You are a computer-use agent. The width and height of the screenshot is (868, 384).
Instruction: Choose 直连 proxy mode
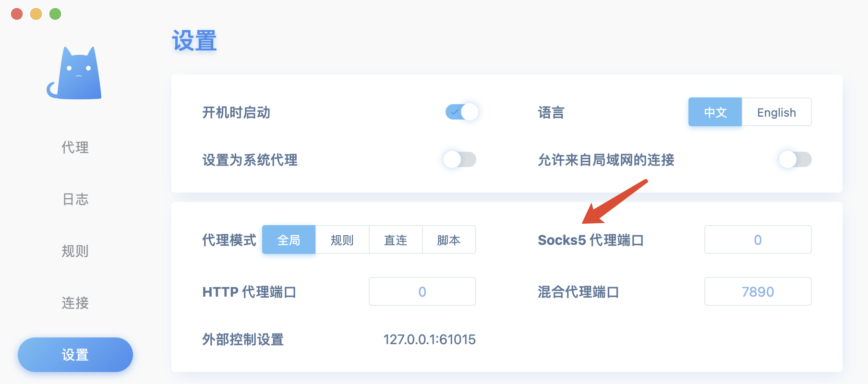(396, 240)
